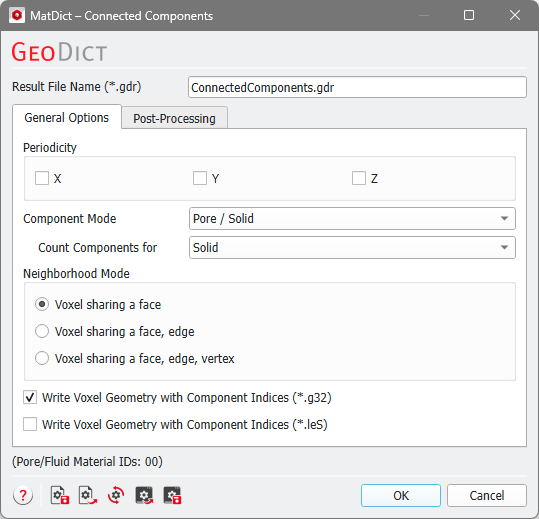The height and width of the screenshot is (519, 539).
Task: Click the Result File Name (*.gdr) label
Action: [77, 87]
